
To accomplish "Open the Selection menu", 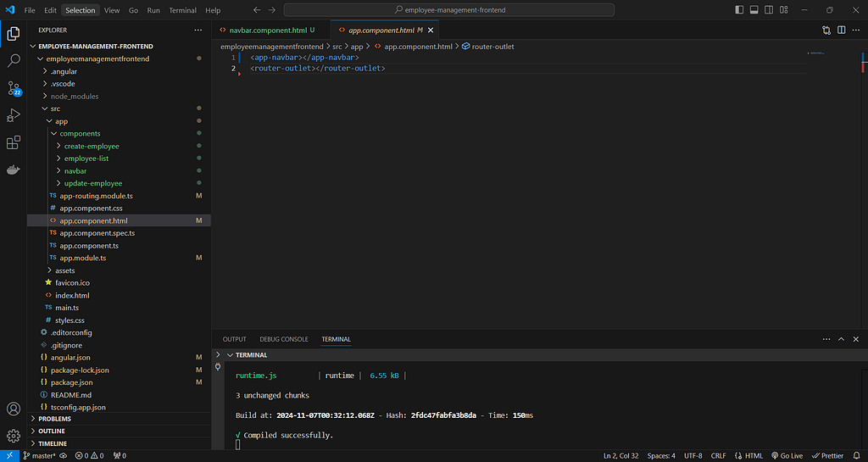I will [81, 10].
